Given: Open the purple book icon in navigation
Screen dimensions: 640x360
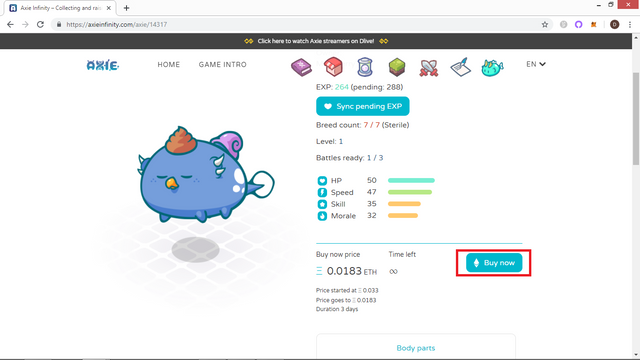Looking at the screenshot, I should (301, 67).
